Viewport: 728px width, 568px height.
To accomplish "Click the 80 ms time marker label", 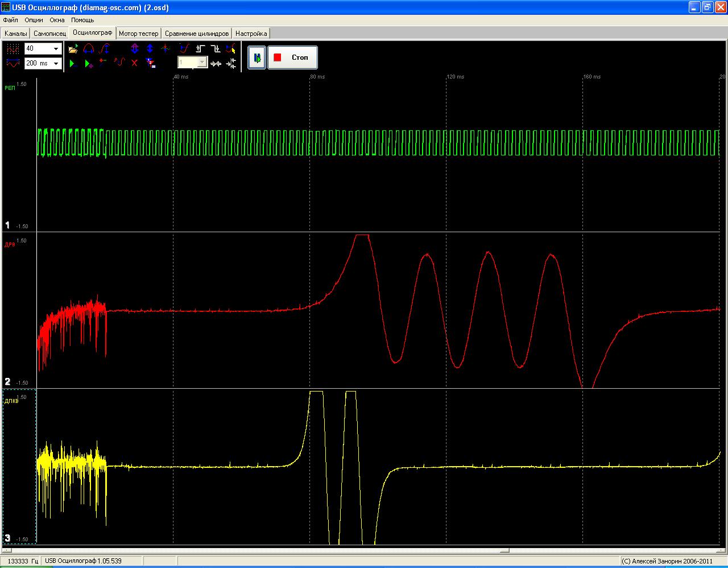I will click(x=318, y=77).
